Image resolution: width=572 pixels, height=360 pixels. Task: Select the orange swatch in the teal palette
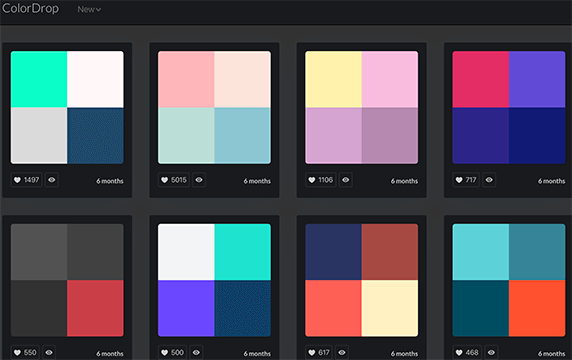coord(537,308)
